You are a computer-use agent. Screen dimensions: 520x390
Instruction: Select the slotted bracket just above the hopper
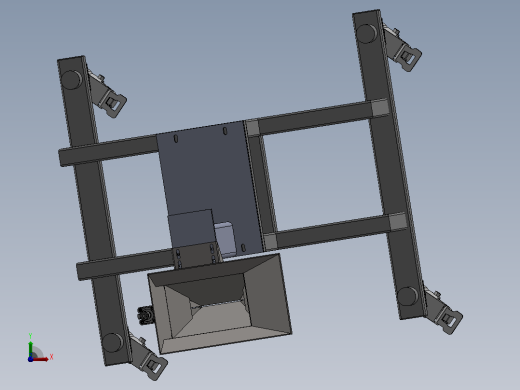tap(196, 256)
